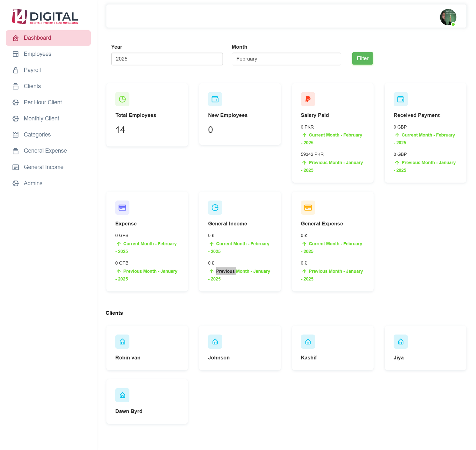Click the green Filter button
476x450 pixels.
pyautogui.click(x=362, y=58)
